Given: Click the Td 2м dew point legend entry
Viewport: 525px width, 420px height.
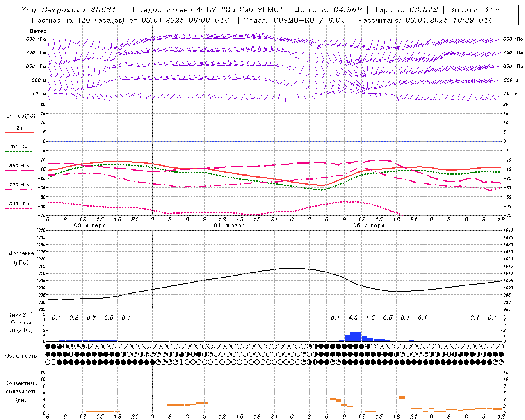Looking at the screenshot, I should [x=19, y=147].
